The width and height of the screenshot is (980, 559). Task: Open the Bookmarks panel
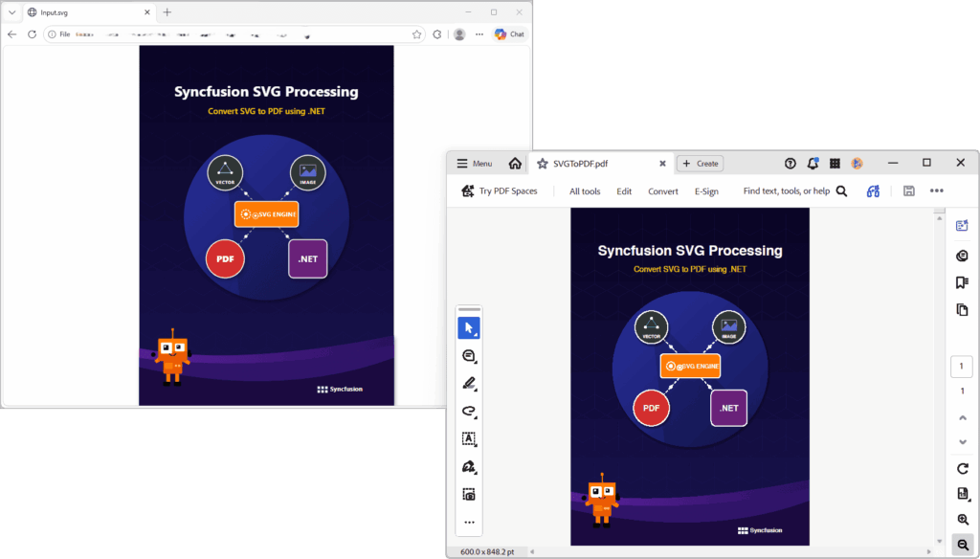point(963,282)
